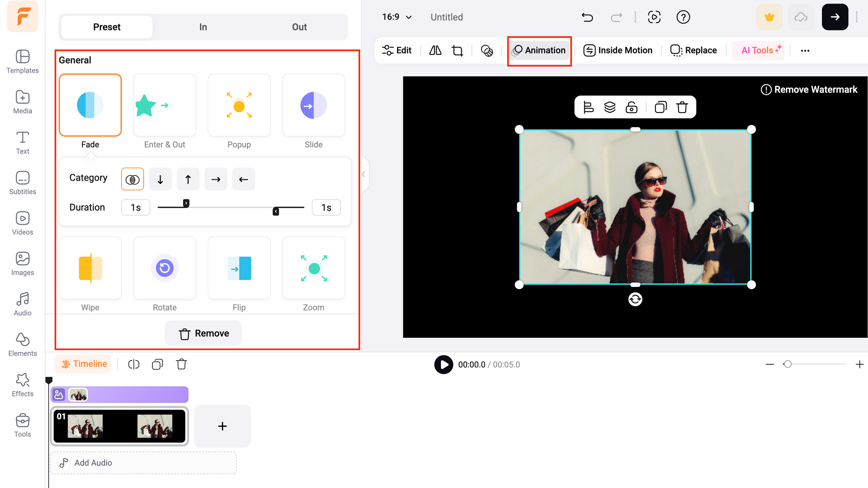The height and width of the screenshot is (488, 868).
Task: Select the default fade category option
Action: [x=132, y=179]
